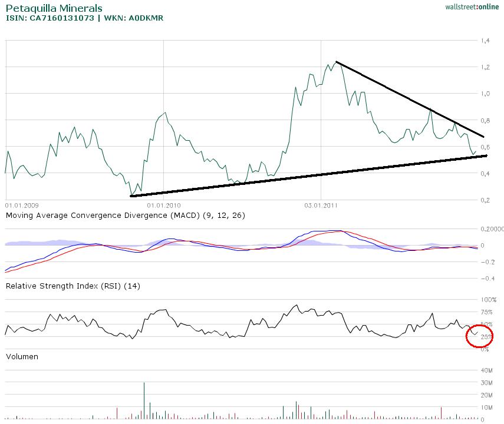Click the 0,20000 MACD axis label
Viewport: 504px width, 424px height.
(x=492, y=228)
